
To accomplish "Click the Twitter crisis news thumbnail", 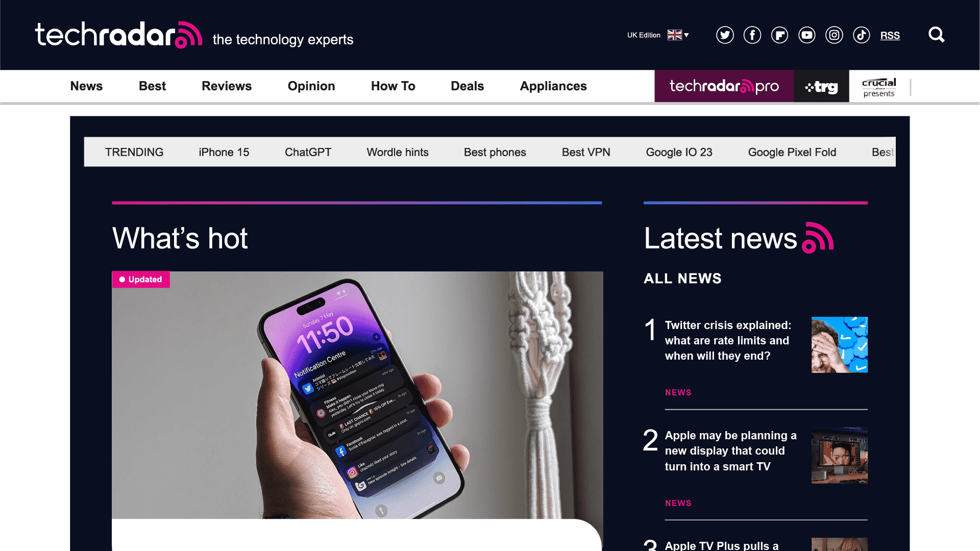I will pos(839,344).
